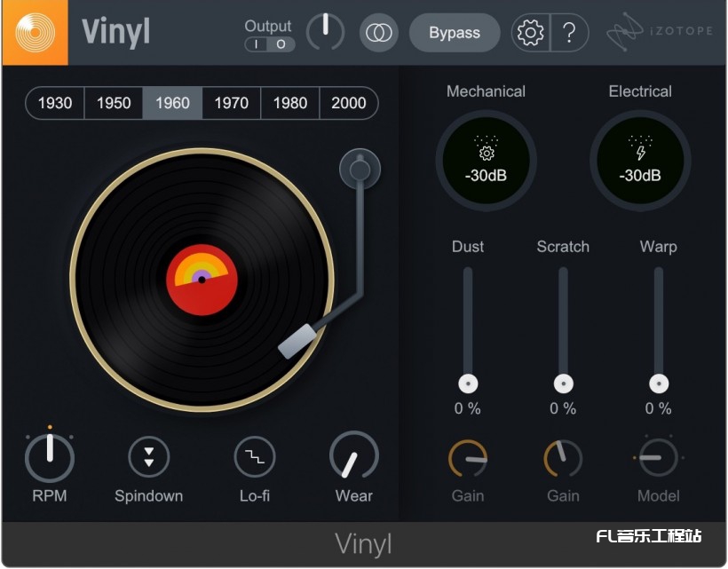Click the RPM knob
The width and height of the screenshot is (728, 569).
click(x=50, y=456)
